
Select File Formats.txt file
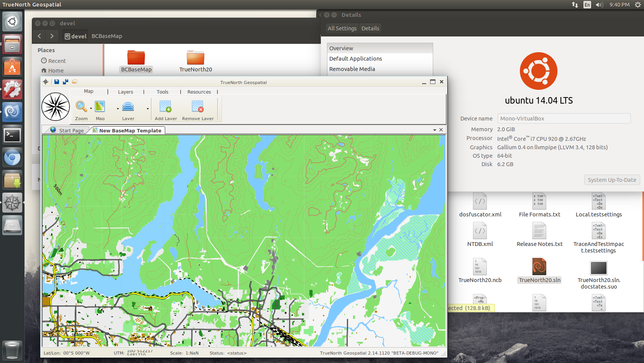(539, 205)
